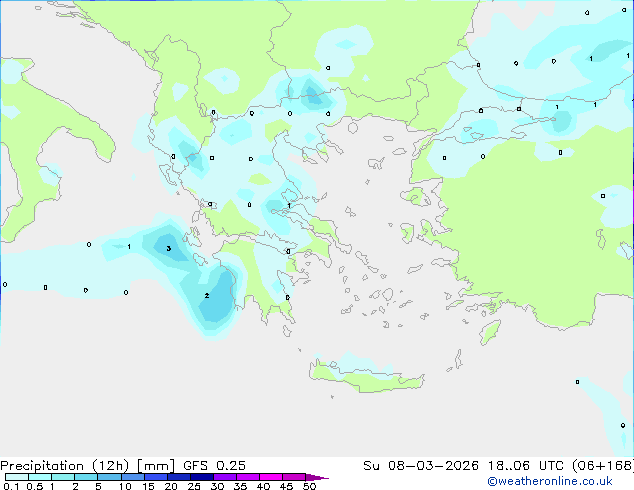Image resolution: width=634 pixels, height=490 pixels.
Task: Click the '(06+168)' forecast offset text
Action: (x=603, y=466)
